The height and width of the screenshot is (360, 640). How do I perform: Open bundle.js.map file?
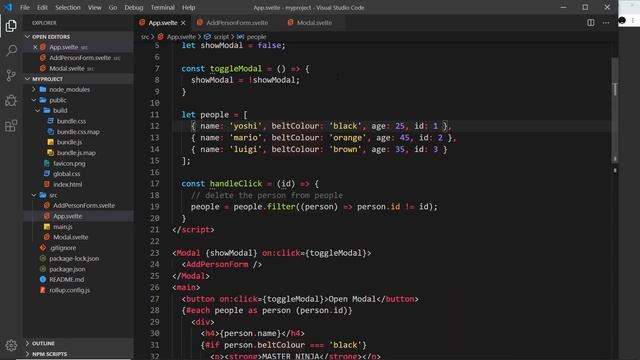coord(76,153)
